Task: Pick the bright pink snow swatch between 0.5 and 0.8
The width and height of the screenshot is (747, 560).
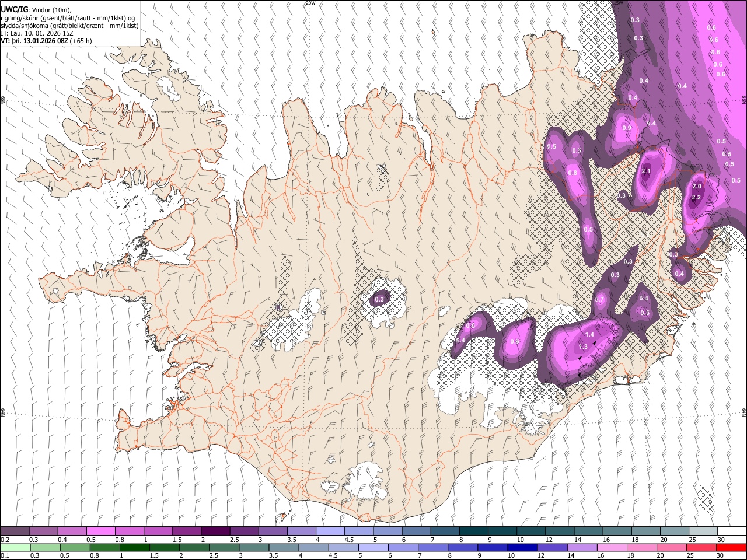Action: click(x=100, y=531)
